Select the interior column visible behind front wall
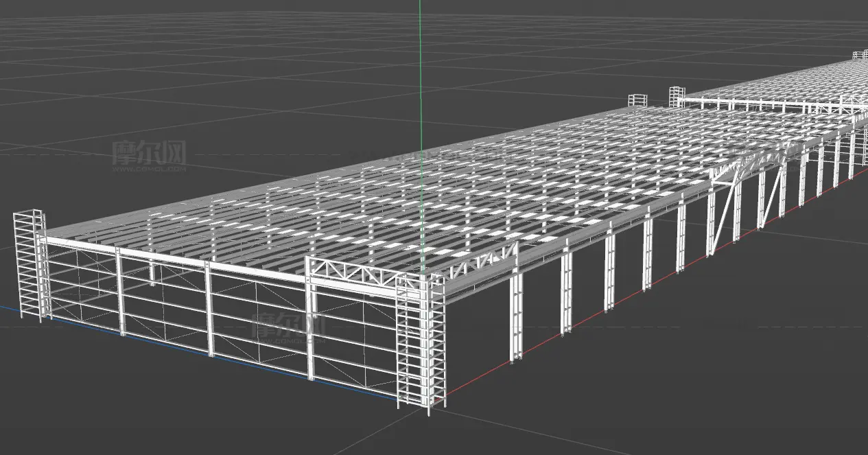This screenshot has width=868, height=455. click(x=152, y=273)
